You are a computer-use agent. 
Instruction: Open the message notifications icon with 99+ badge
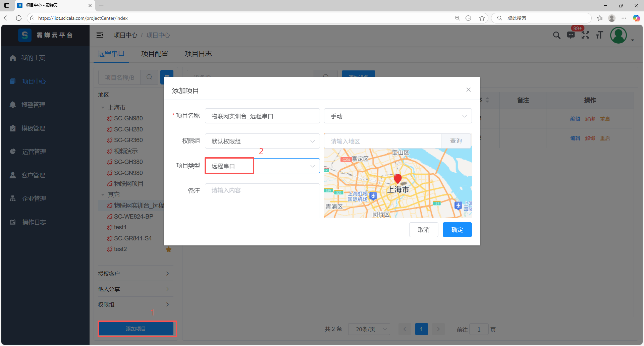[571, 35]
